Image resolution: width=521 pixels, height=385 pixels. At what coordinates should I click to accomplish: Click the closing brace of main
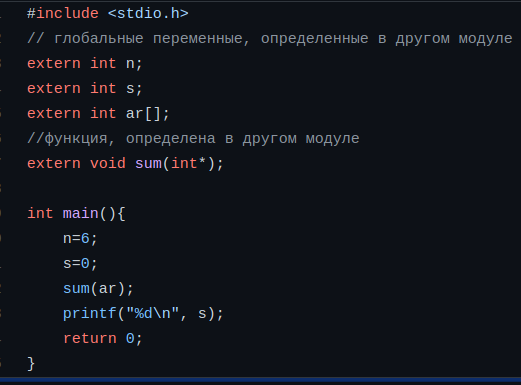[x=31, y=363]
